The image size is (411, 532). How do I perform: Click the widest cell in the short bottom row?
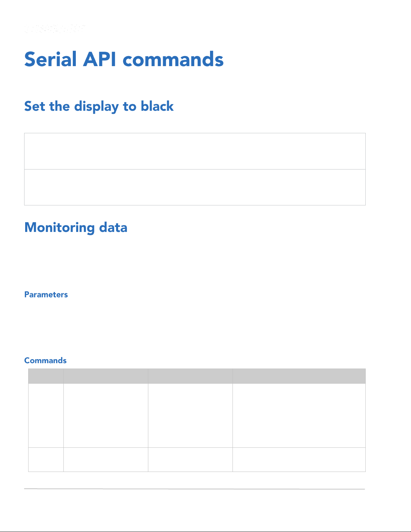click(299, 460)
